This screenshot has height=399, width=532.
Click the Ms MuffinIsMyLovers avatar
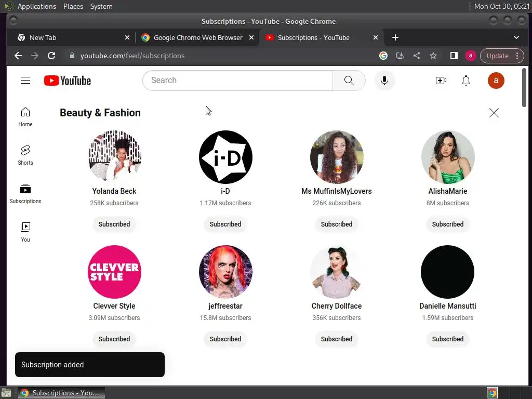point(337,157)
